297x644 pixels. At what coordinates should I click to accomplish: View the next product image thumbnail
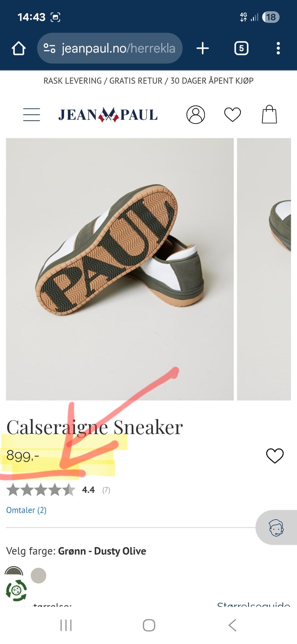(264, 269)
